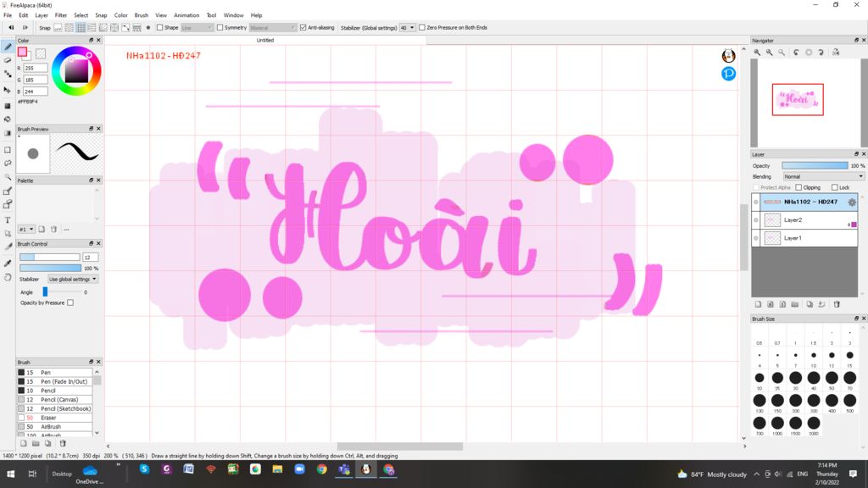Open the Layer menu
Image resolution: width=868 pixels, height=488 pixels.
(42, 15)
